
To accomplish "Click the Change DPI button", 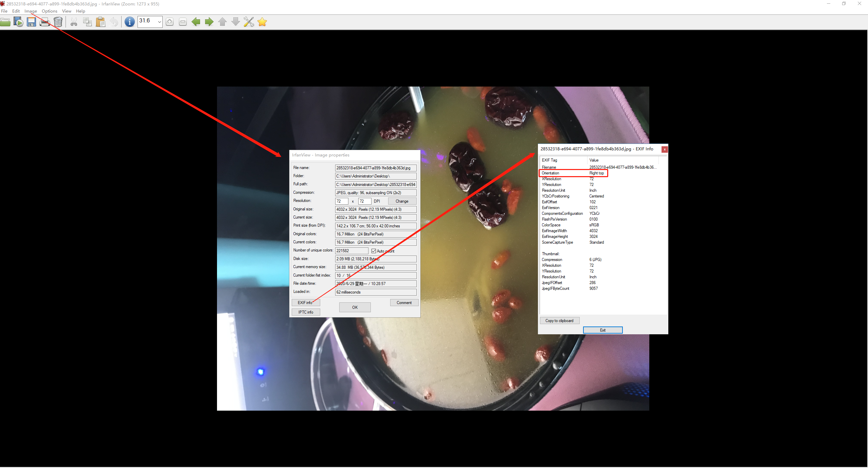I will click(402, 201).
